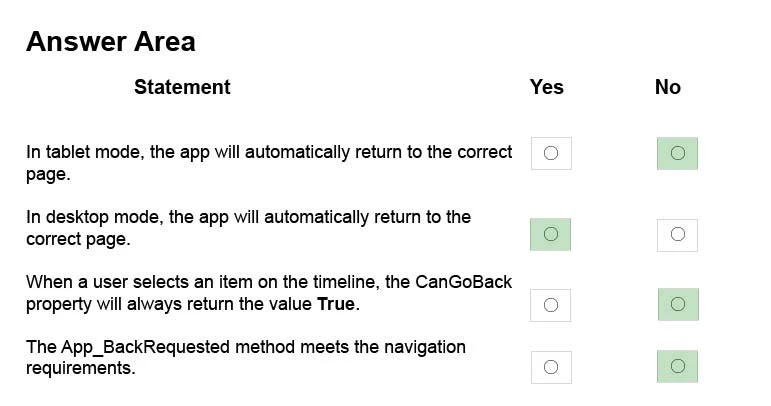This screenshot has width=771, height=406.
Task: Select No for the tablet mode statement
Action: pyautogui.click(x=677, y=153)
